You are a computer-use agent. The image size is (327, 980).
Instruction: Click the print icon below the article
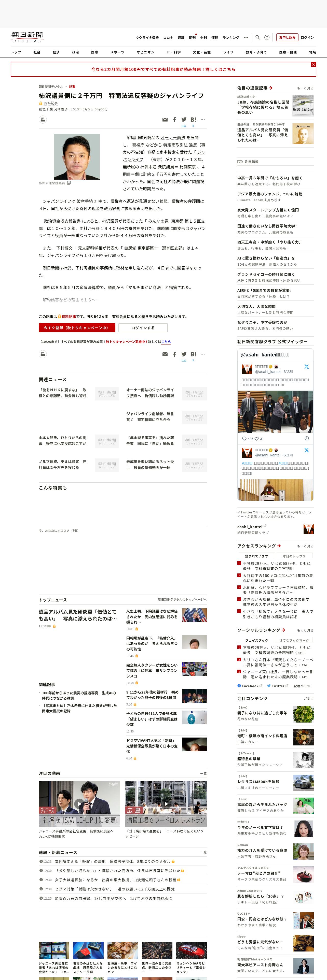[43, 354]
